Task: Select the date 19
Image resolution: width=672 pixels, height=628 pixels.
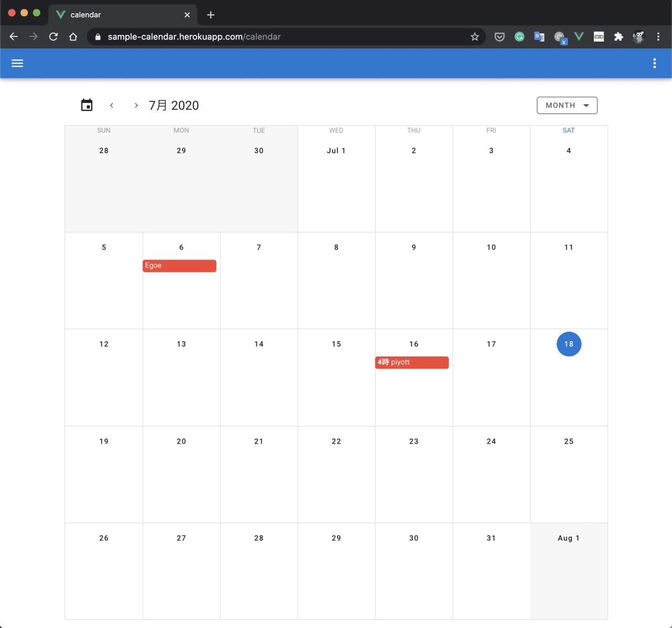Action: coord(104,442)
